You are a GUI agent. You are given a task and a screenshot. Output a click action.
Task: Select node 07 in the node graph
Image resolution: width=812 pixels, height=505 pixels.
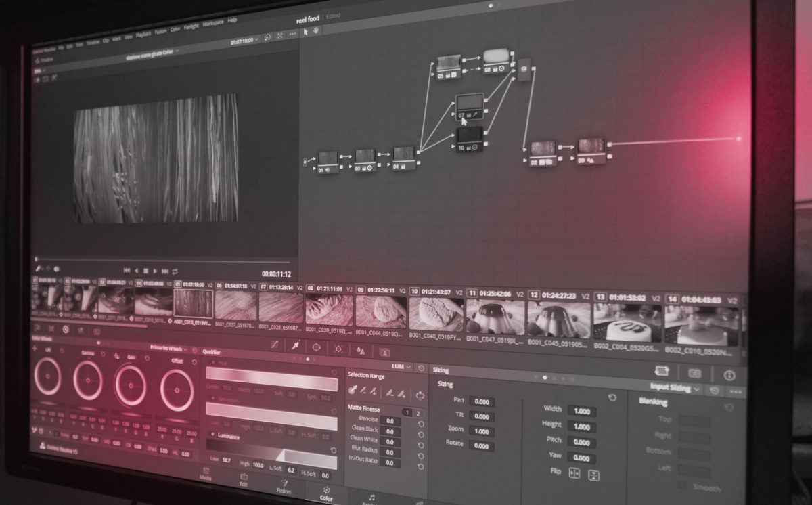[470, 107]
